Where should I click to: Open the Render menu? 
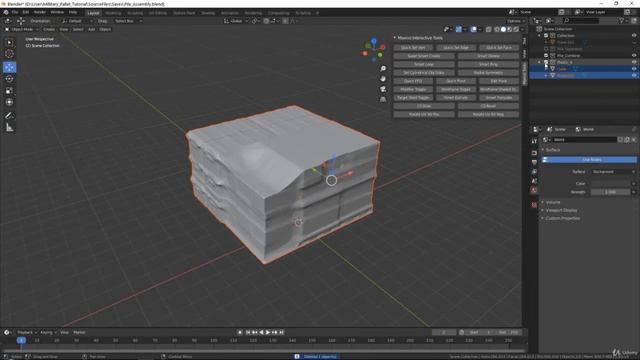click(40, 12)
